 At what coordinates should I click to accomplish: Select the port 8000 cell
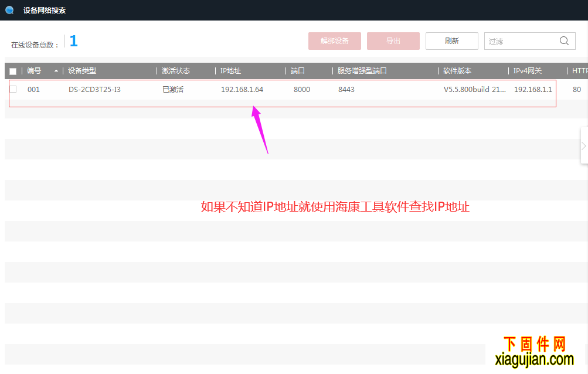[x=302, y=89]
